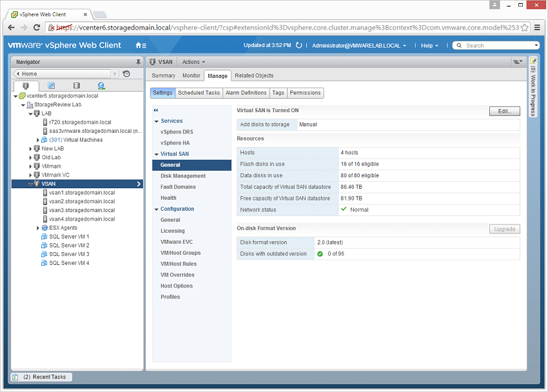Open the Help dropdown menu
This screenshot has height=392, width=548.
[x=429, y=45]
